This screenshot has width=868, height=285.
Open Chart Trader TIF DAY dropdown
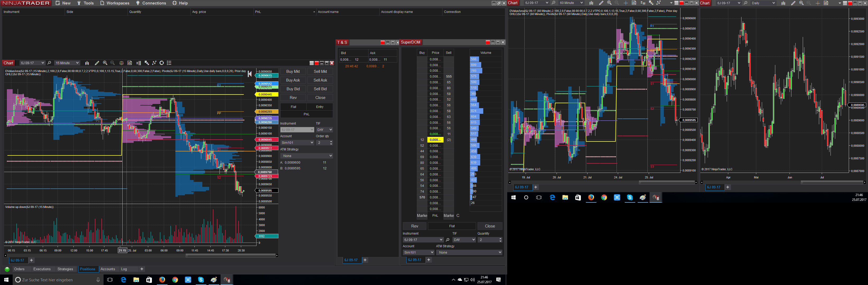324,130
